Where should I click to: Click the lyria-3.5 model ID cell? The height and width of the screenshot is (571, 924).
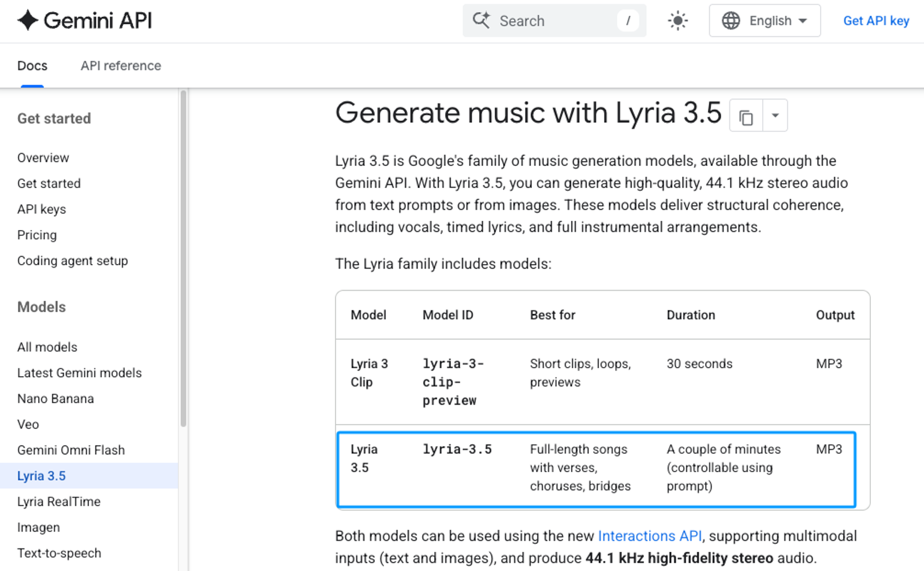coord(457,450)
